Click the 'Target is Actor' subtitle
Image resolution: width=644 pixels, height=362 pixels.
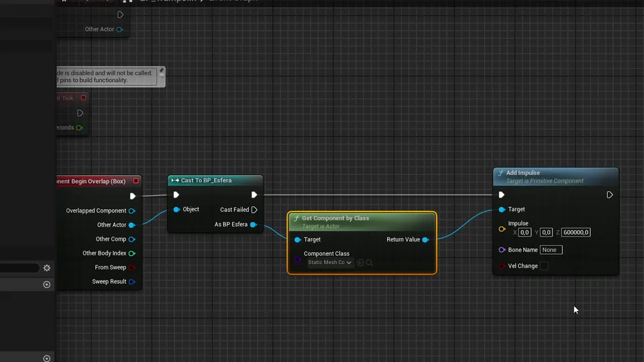click(x=321, y=227)
